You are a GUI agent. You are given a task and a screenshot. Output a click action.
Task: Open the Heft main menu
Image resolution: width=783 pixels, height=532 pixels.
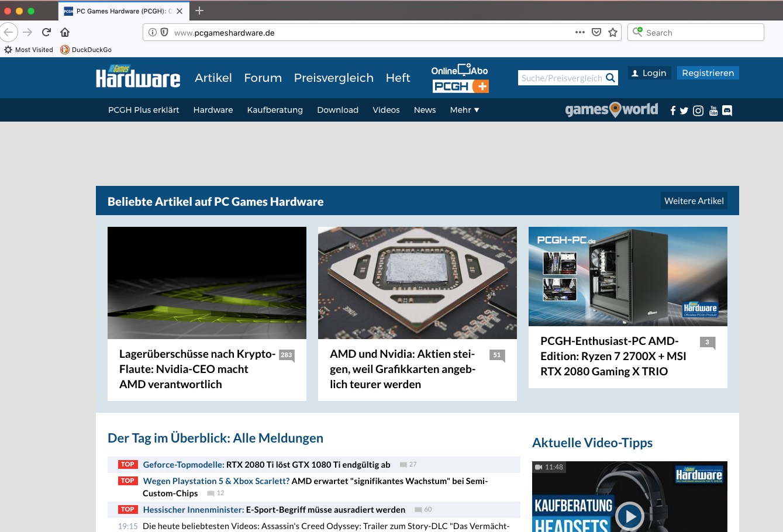click(x=398, y=78)
